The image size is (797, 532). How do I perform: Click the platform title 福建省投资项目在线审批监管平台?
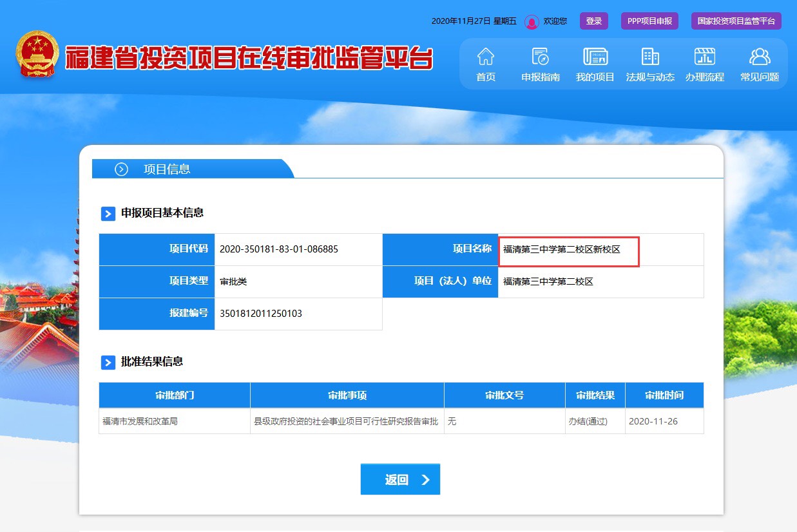tap(249, 57)
